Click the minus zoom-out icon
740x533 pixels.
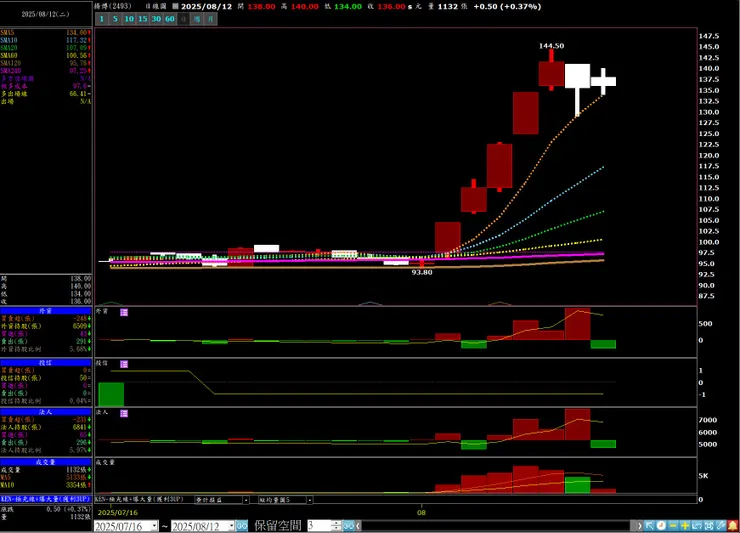point(673,525)
